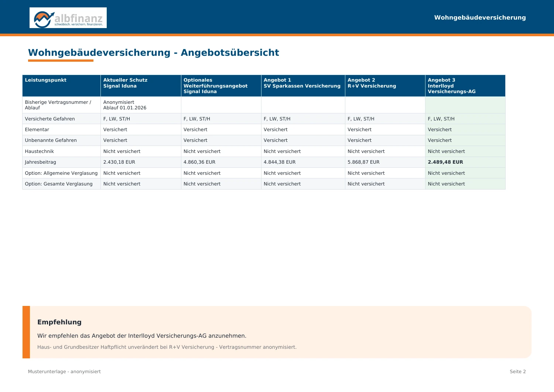Image resolution: width=554 pixels, height=392 pixels.
Task: Select the bold premium "2.489,48 EUR"
Action: pyautogui.click(x=445, y=162)
